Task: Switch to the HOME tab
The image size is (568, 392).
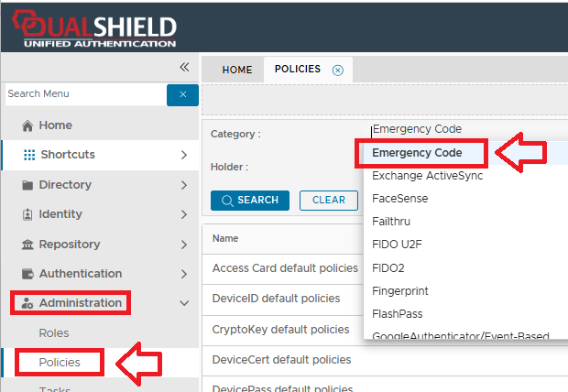Action: coord(236,70)
